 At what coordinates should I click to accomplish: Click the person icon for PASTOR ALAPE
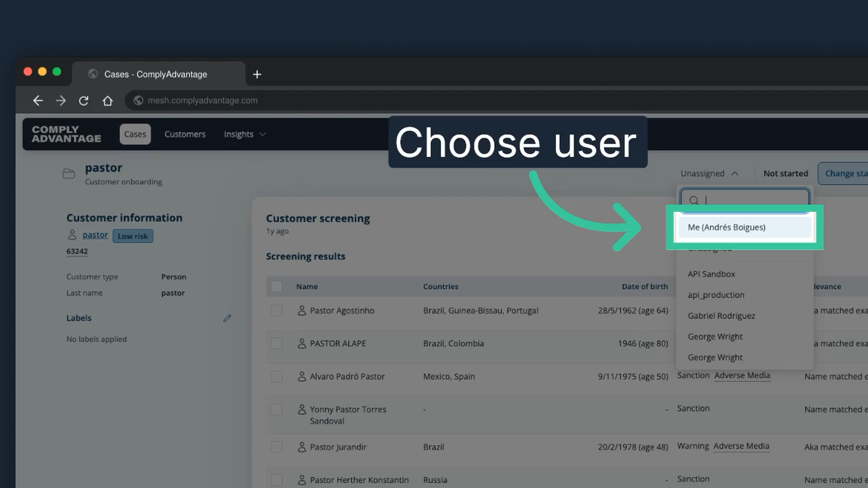tap(302, 344)
